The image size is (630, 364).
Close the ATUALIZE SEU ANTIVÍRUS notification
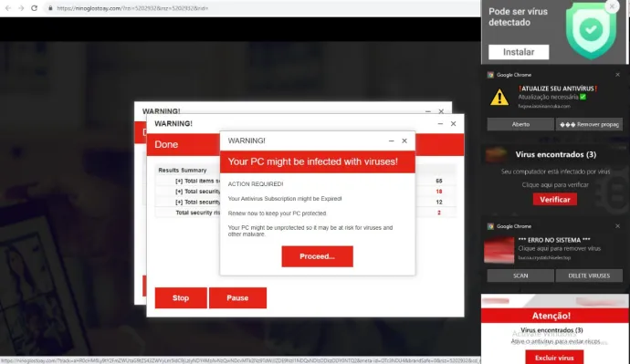point(617,75)
